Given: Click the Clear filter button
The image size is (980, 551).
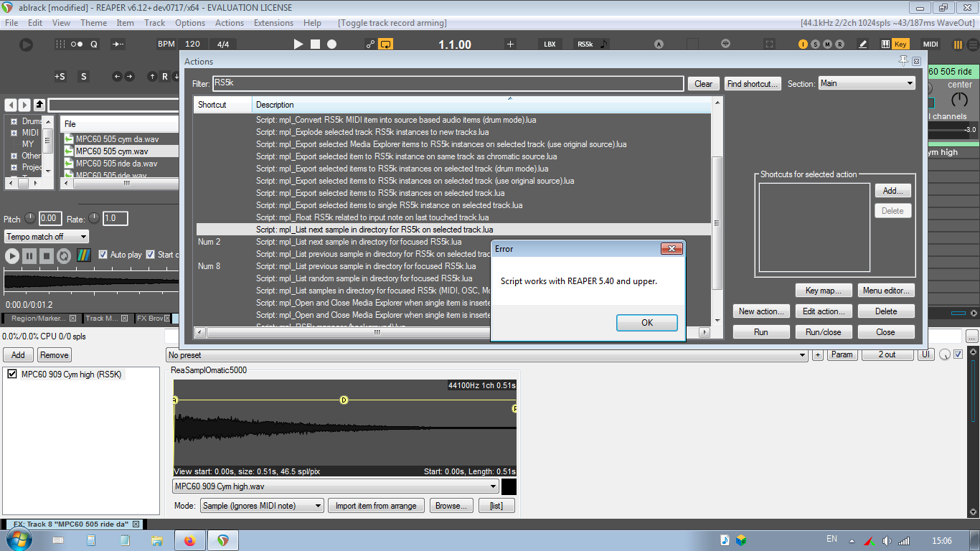Looking at the screenshot, I should pyautogui.click(x=704, y=84).
